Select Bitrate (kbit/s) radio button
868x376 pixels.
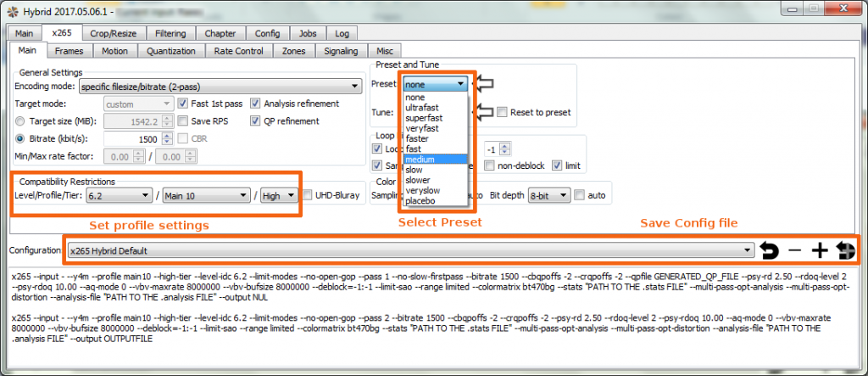pos(20,138)
